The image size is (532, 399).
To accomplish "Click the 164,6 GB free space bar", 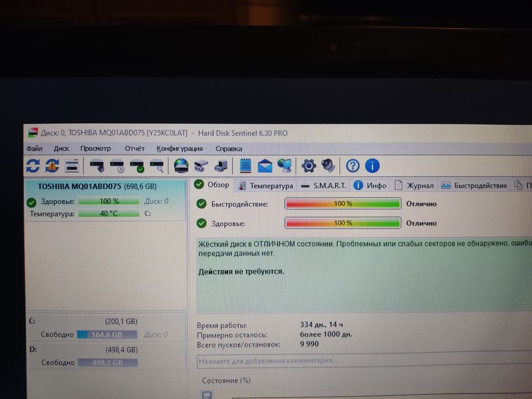I will [x=107, y=335].
